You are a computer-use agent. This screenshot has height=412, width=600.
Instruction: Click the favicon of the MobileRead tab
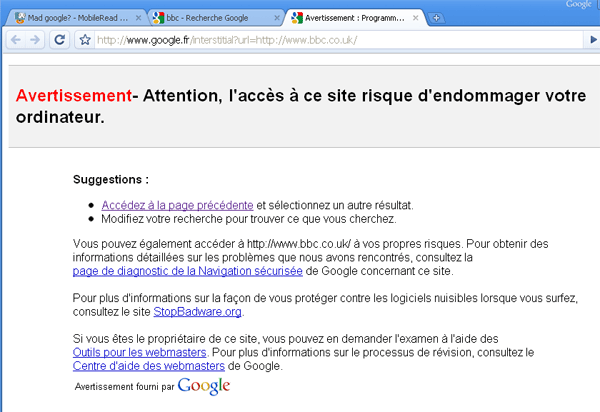click(x=20, y=18)
